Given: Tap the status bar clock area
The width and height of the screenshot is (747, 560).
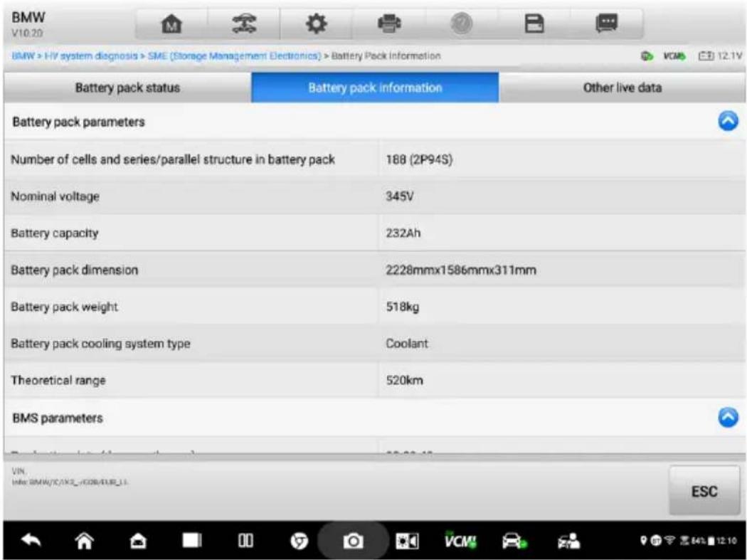Looking at the screenshot, I should pyautogui.click(x=726, y=541).
